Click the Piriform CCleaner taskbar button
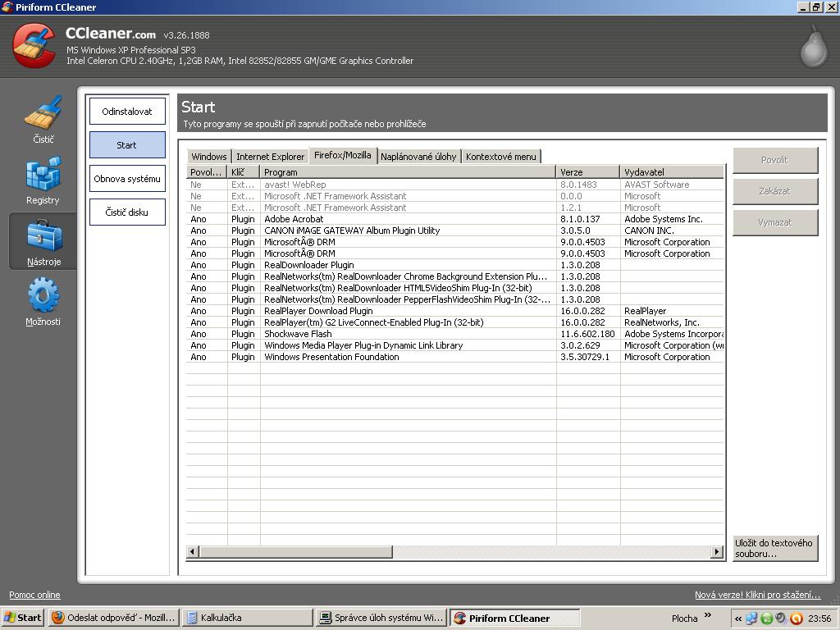840x630 pixels. point(514,618)
